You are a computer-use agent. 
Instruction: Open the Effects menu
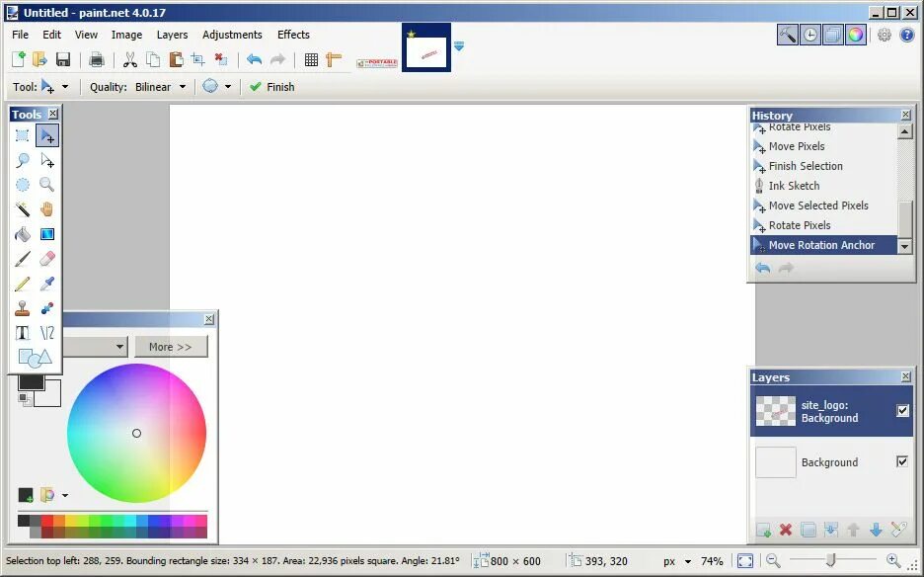click(293, 35)
